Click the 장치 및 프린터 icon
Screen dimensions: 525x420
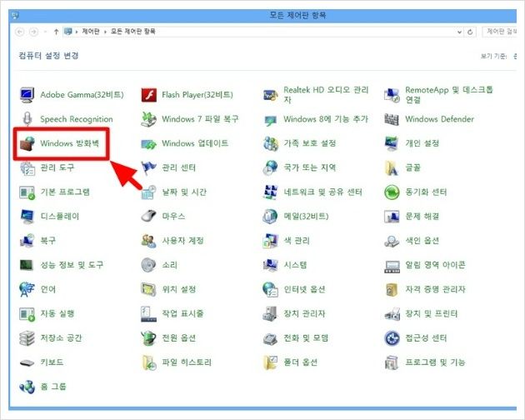click(392, 314)
